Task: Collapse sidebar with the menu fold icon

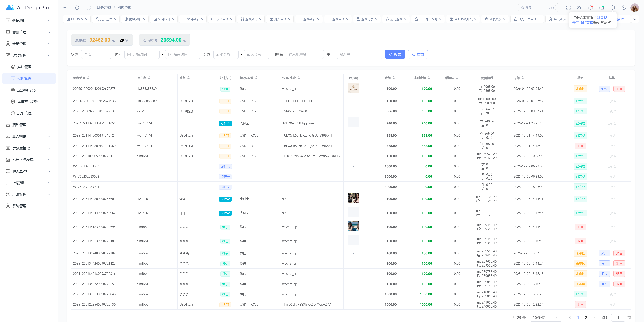Action: point(65,8)
